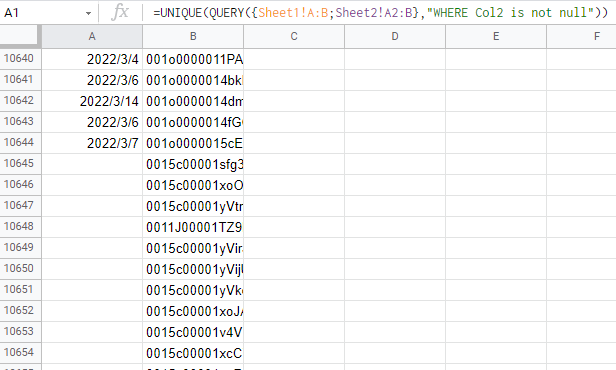This screenshot has height=370, width=616.
Task: Click empty cell D10644
Action: (395, 143)
